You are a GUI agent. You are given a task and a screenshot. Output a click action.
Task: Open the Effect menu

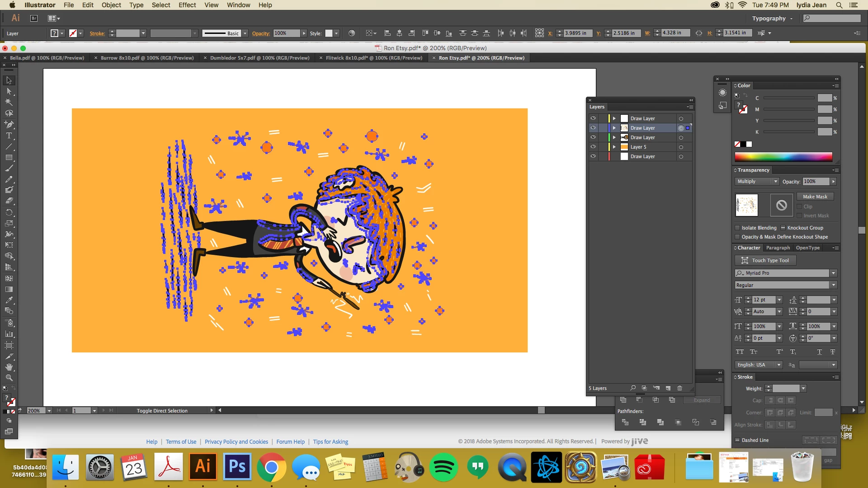(x=187, y=5)
